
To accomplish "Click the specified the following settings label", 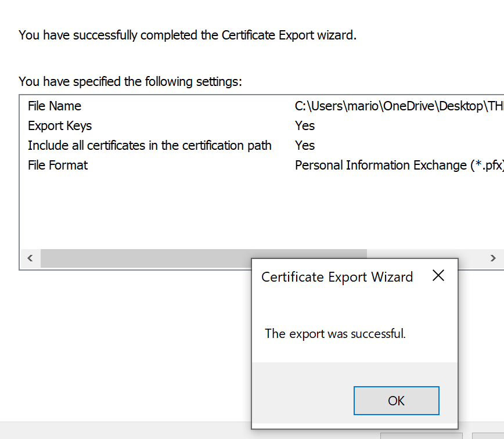I will pos(130,82).
